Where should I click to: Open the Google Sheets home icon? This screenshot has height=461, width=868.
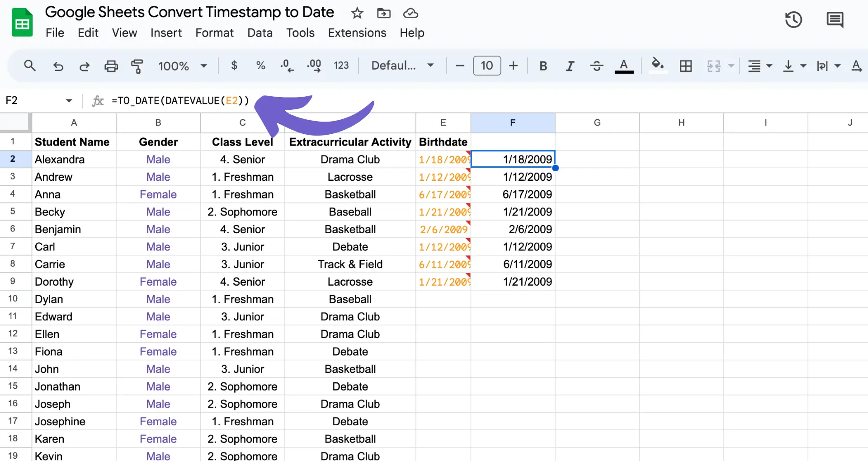pyautogui.click(x=22, y=23)
